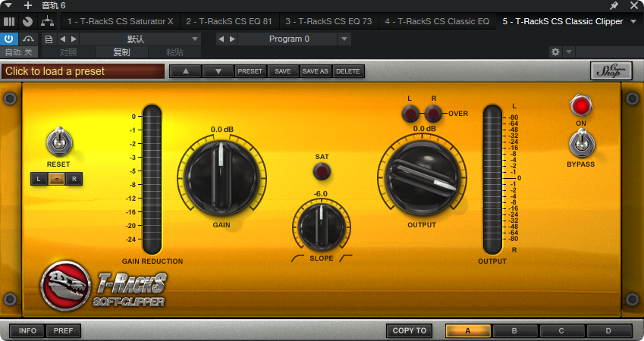Select setting slot B
644x341 pixels.
point(514,330)
